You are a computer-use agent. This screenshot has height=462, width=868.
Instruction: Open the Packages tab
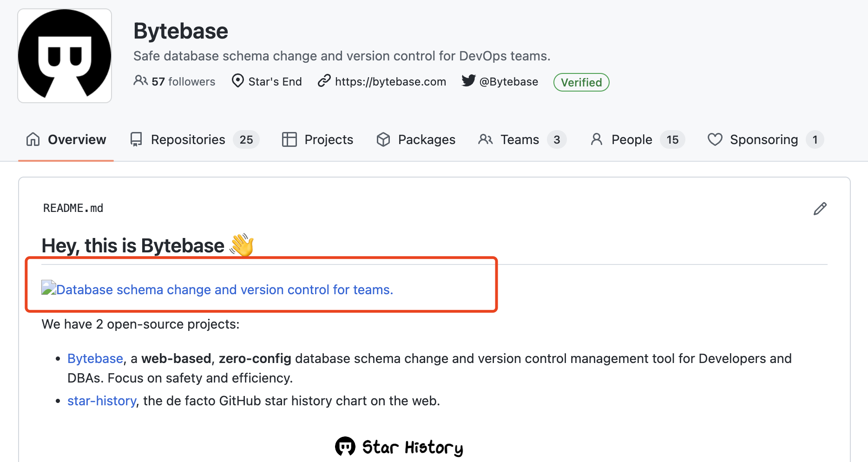point(416,139)
